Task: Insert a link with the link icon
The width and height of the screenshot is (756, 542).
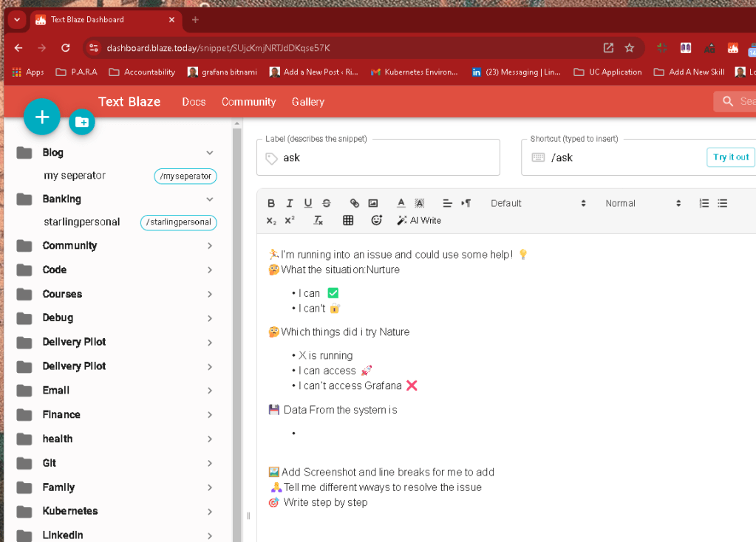Action: [355, 203]
